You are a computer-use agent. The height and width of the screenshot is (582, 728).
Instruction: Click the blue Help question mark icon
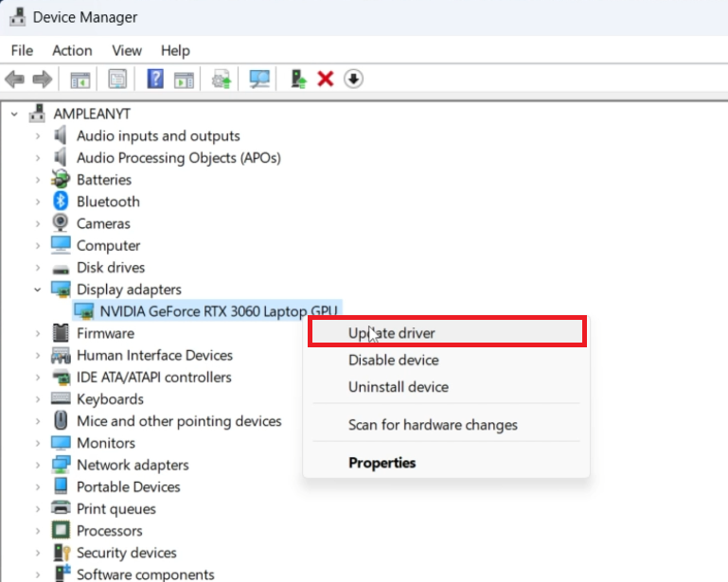(155, 79)
